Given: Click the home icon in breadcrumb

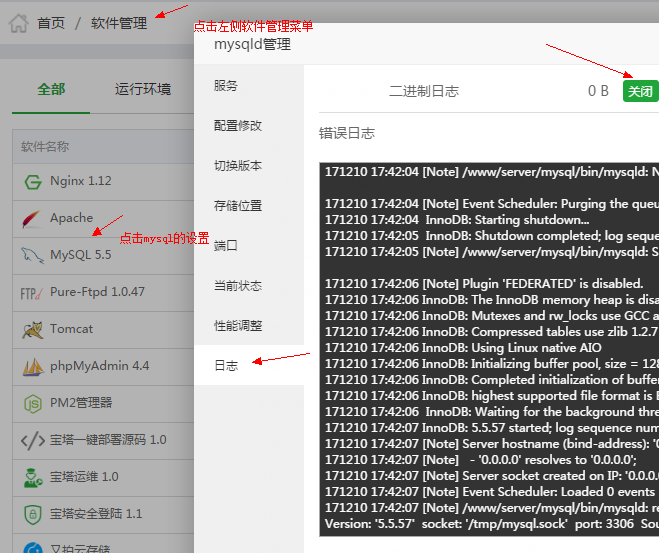Looking at the screenshot, I should (18, 23).
